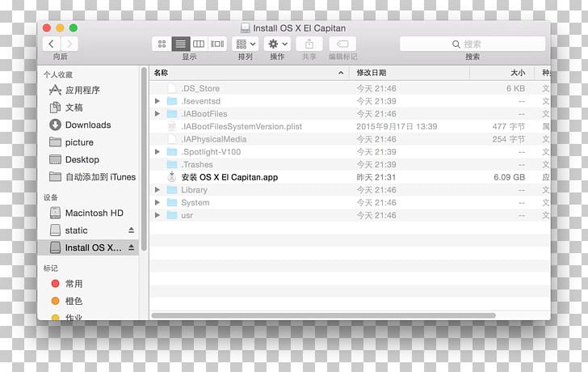
Task: Switch to column view
Action: (199, 44)
